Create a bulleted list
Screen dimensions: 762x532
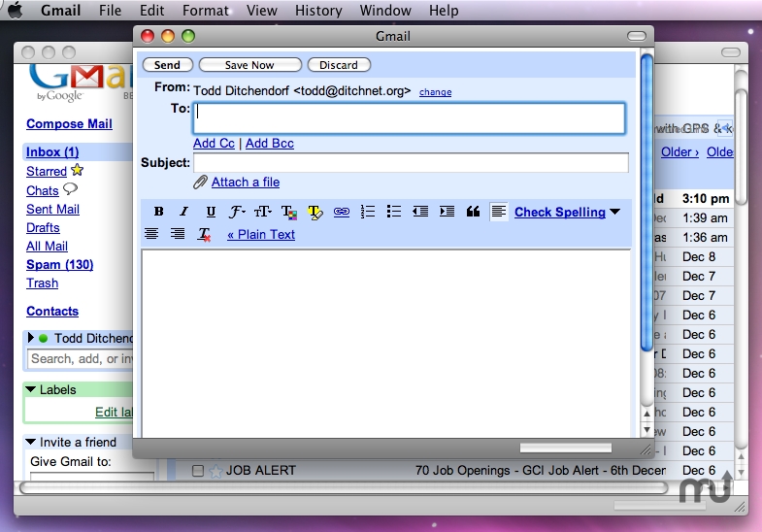pyautogui.click(x=394, y=212)
